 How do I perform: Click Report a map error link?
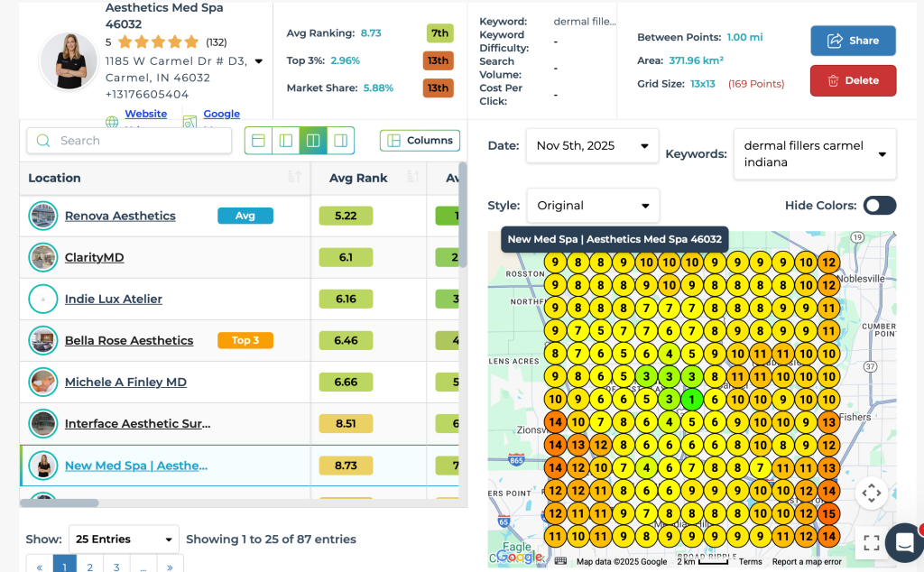click(807, 562)
